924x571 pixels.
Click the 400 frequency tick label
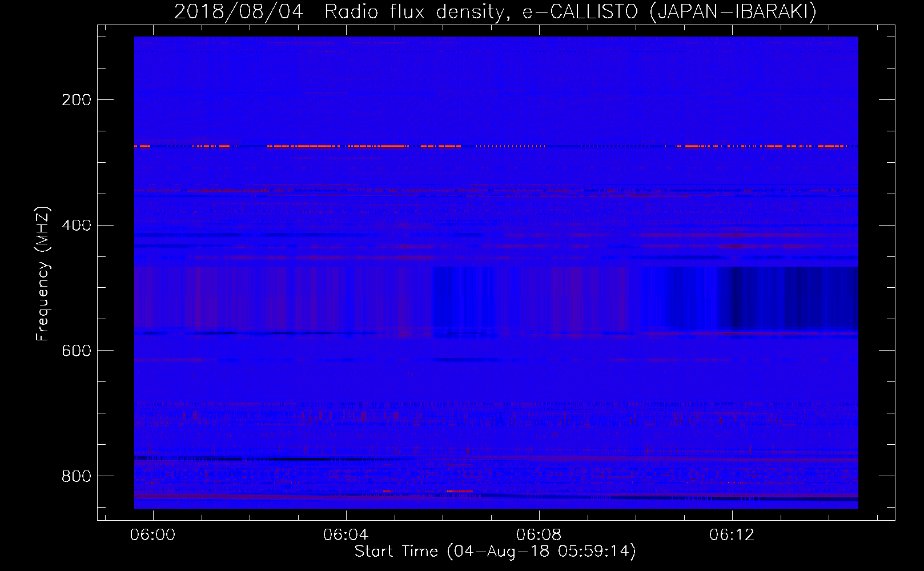pos(77,226)
